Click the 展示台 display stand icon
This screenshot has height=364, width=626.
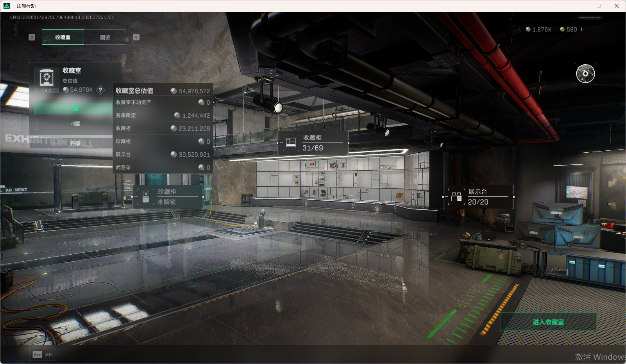456,196
